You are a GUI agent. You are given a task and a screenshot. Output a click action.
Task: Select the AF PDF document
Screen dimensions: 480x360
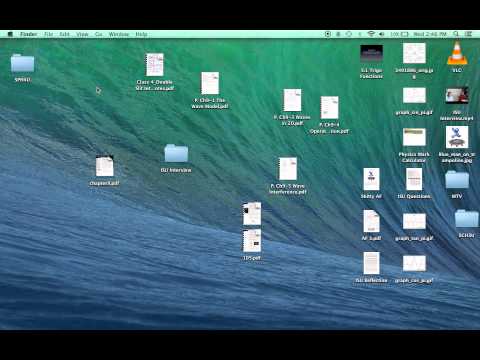(x=371, y=221)
